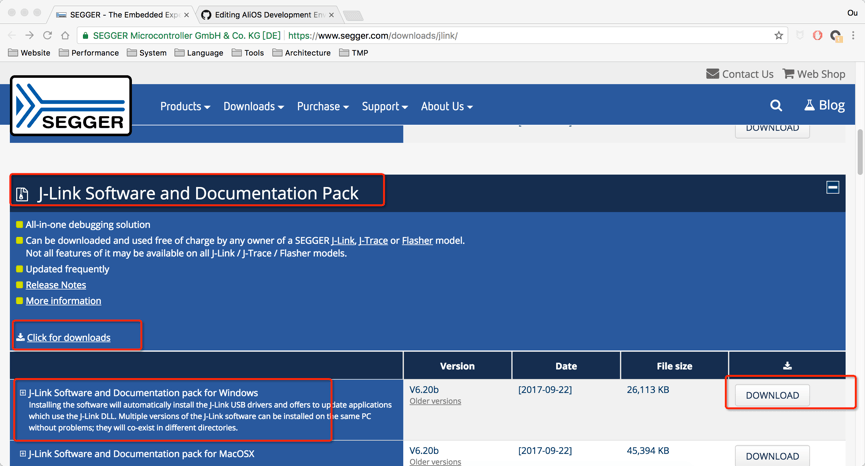
Task: Open the Products dropdown menu
Action: point(185,106)
